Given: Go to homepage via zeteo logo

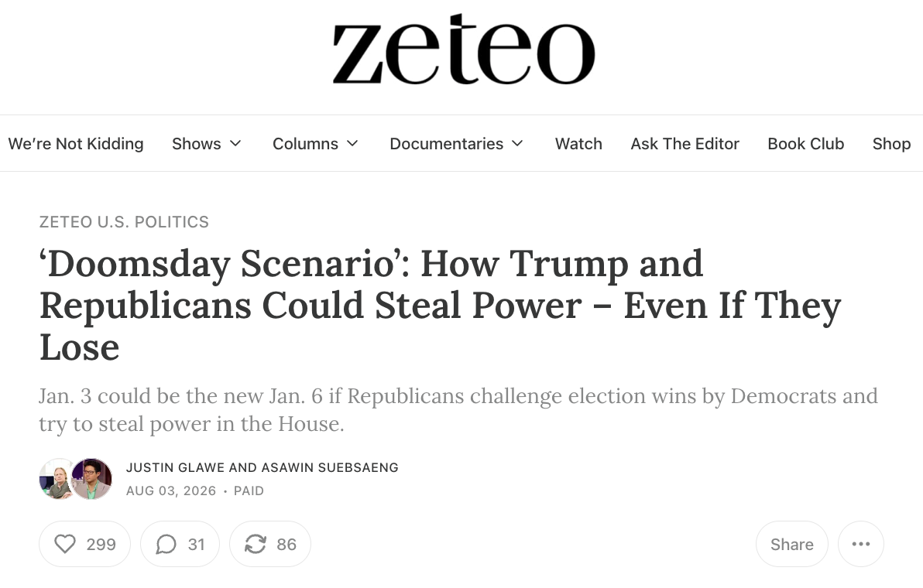Looking at the screenshot, I should tap(464, 50).
